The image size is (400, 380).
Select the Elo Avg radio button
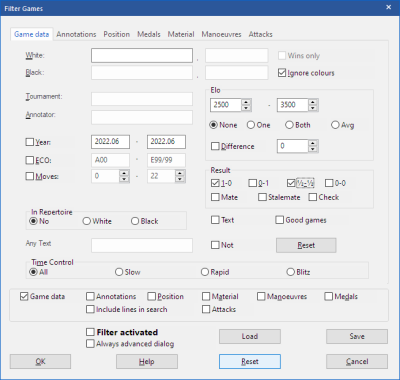335,125
